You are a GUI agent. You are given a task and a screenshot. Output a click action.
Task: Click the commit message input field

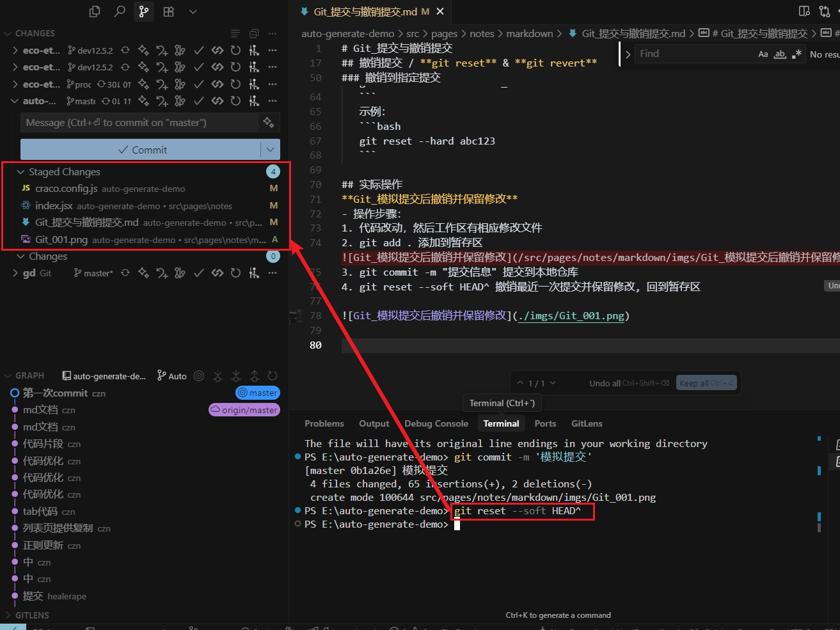141,123
